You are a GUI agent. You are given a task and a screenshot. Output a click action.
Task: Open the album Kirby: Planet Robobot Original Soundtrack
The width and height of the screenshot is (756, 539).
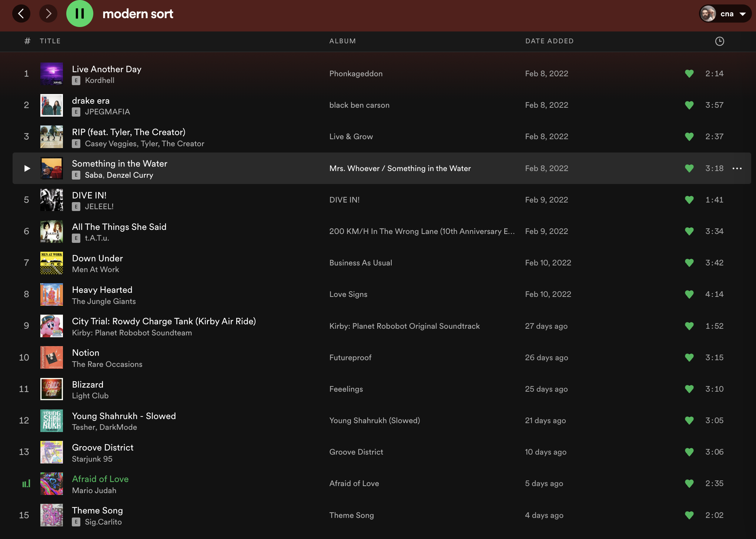click(404, 326)
